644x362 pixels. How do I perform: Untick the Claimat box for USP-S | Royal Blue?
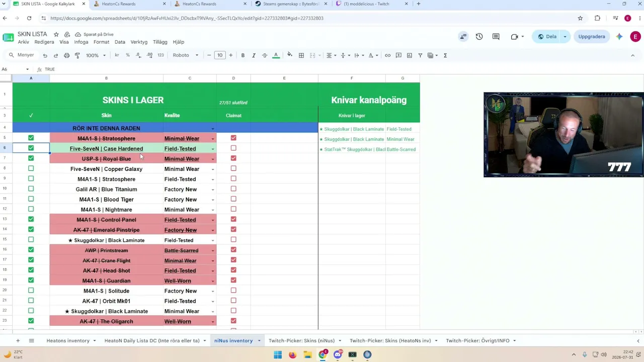(233, 158)
